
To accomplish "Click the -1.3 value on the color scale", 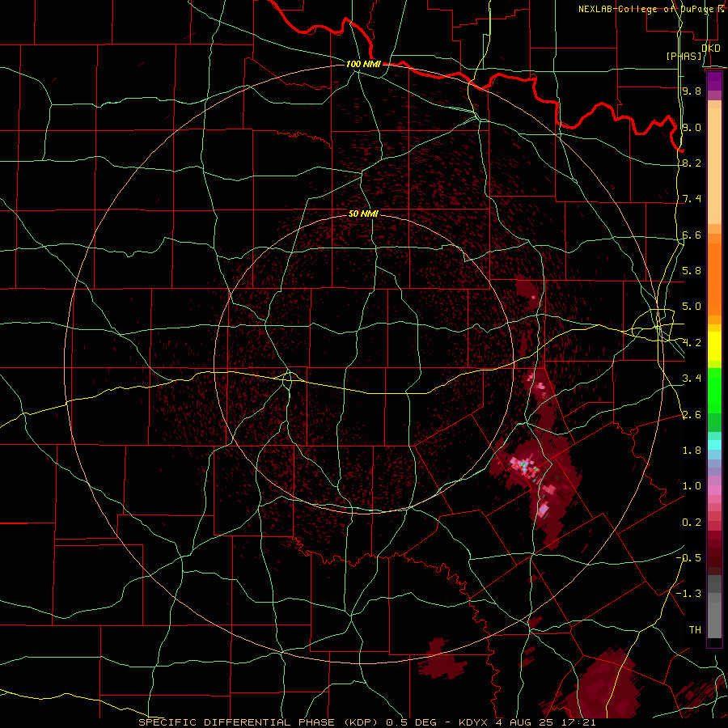I will (x=688, y=594).
